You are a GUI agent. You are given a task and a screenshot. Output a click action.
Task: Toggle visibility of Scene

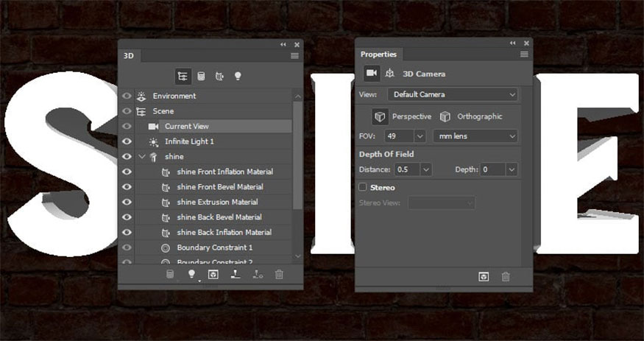tap(127, 111)
